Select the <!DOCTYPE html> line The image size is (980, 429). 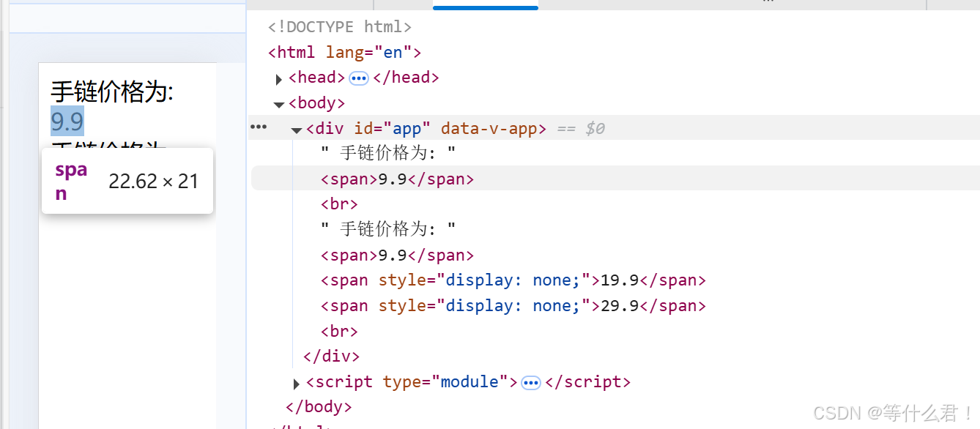[340, 27]
